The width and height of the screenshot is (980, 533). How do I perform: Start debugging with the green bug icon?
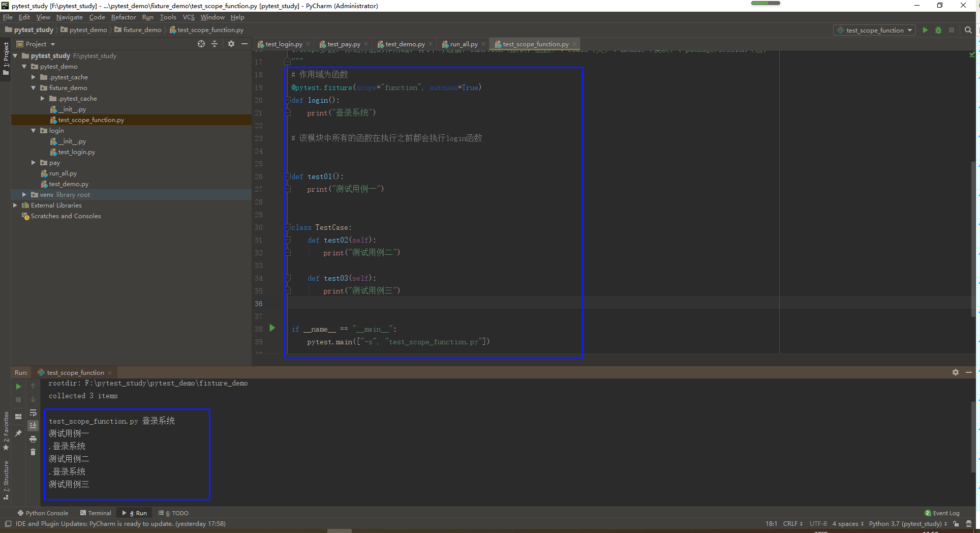coord(938,30)
